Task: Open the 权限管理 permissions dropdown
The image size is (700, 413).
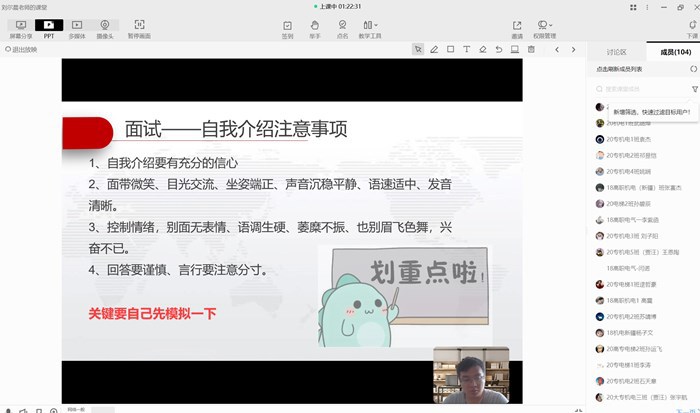Action: click(545, 26)
